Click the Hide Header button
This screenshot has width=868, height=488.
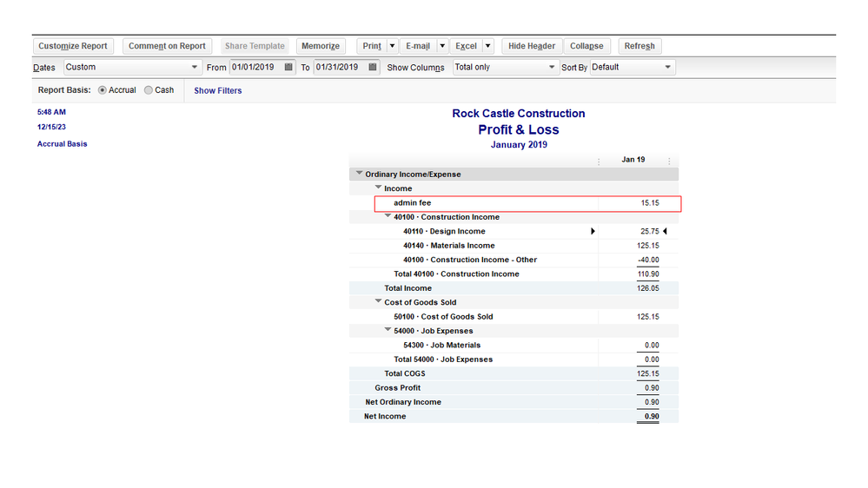532,46
